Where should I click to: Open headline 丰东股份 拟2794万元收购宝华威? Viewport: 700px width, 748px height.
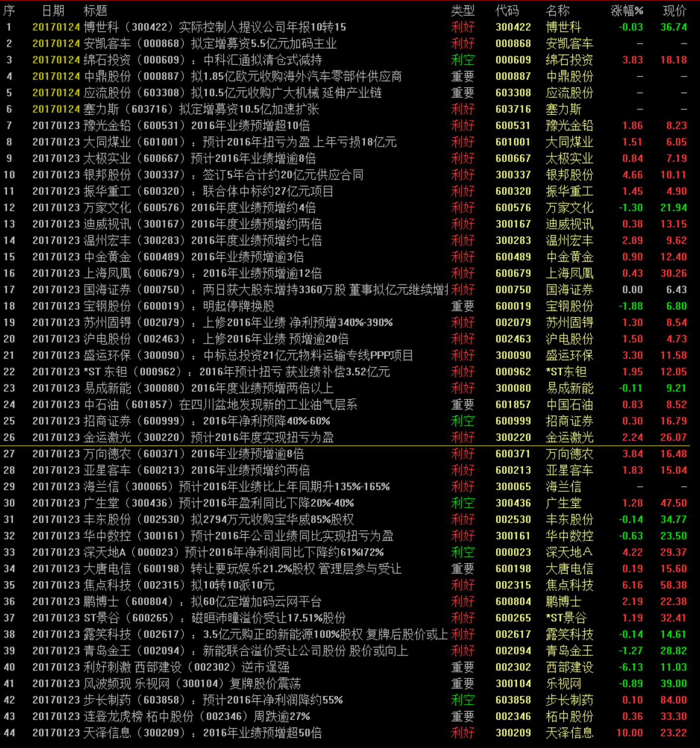coord(219,519)
